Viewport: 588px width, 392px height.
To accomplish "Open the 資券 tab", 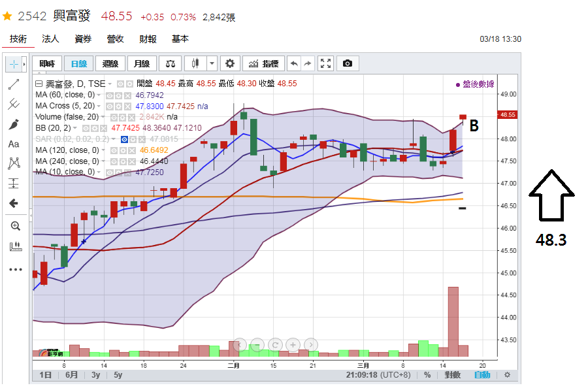I will [83, 39].
